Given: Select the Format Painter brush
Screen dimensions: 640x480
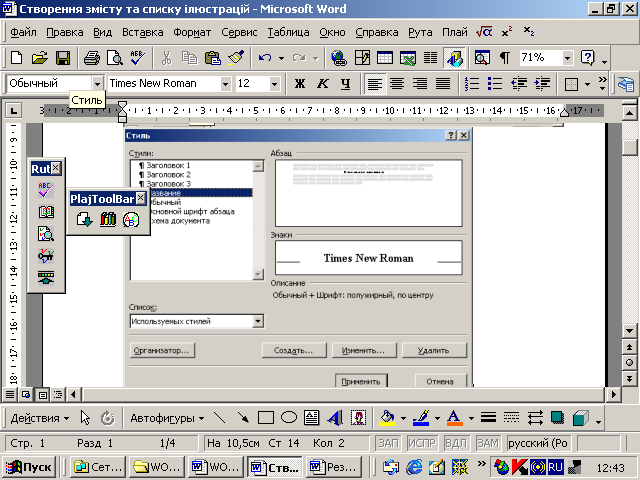Looking at the screenshot, I should [x=236, y=58].
